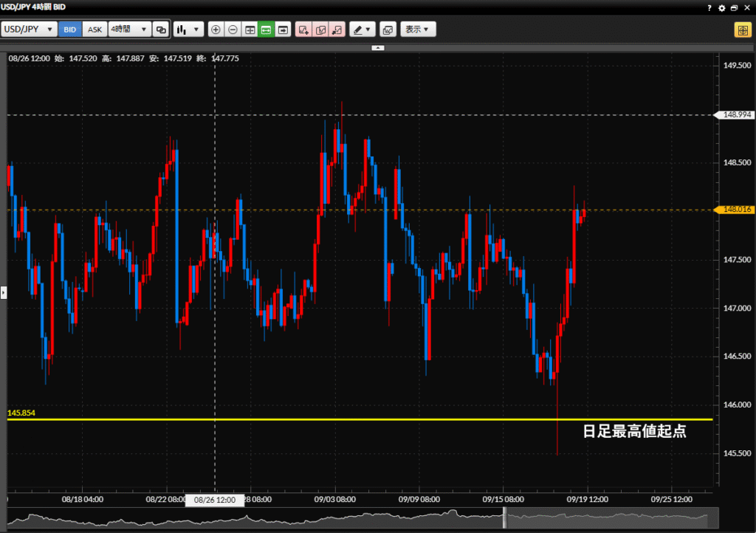
Task: Click the 145.500 price axis label
Action: (738, 453)
